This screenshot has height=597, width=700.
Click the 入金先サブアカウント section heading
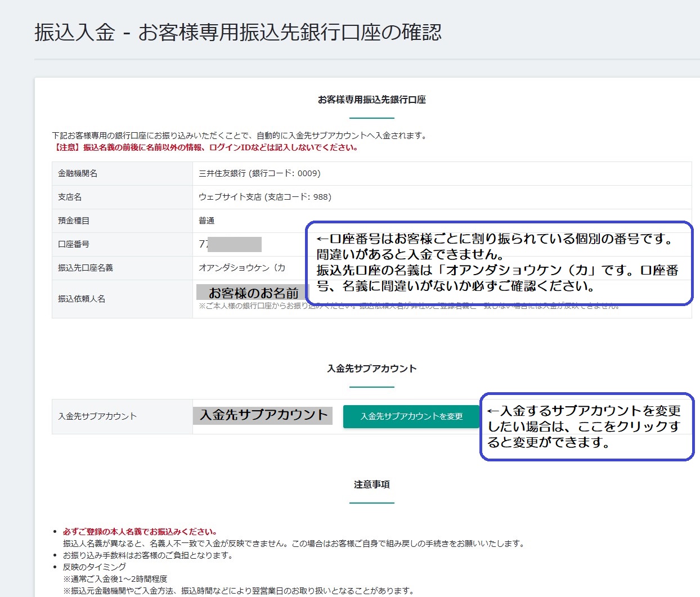372,369
